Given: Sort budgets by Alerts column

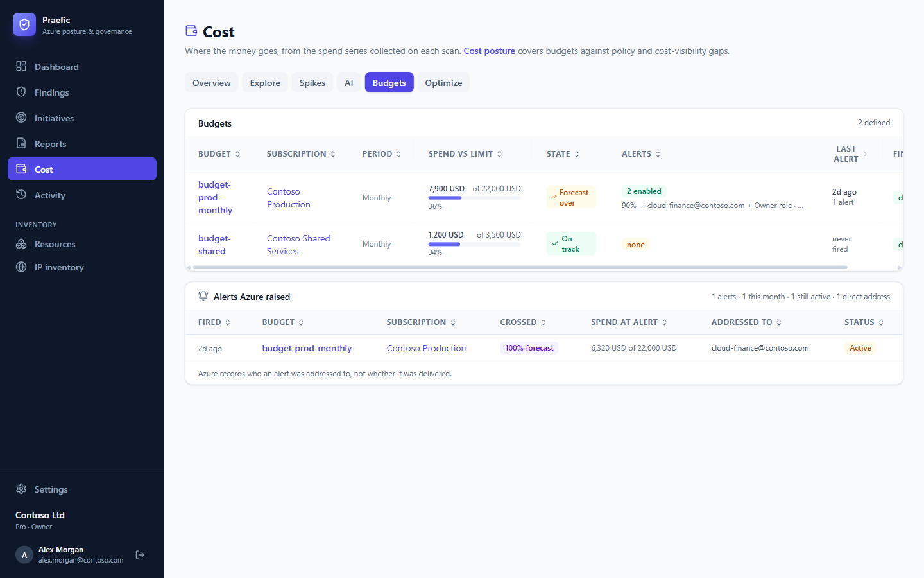Looking at the screenshot, I should coord(641,154).
